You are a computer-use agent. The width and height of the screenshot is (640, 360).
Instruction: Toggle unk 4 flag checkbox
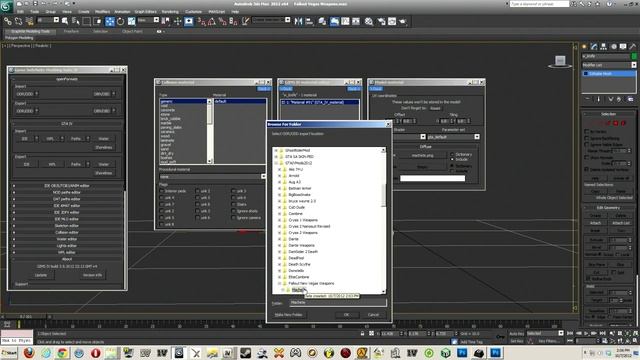click(162, 198)
